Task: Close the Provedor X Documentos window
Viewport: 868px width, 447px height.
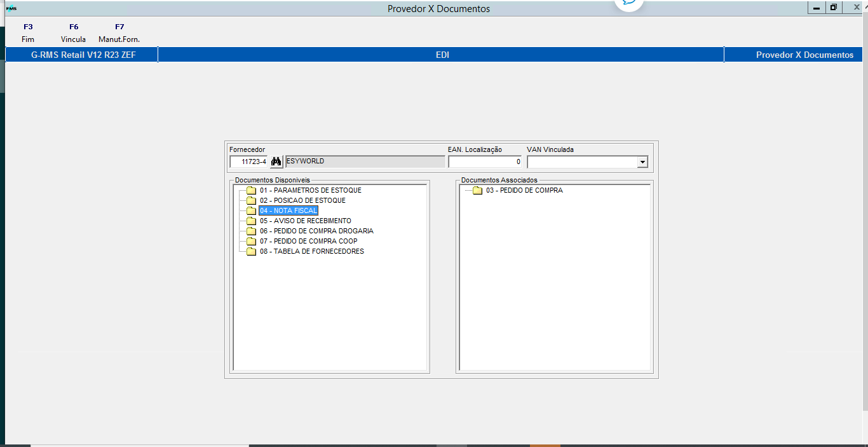Action: coord(857,7)
